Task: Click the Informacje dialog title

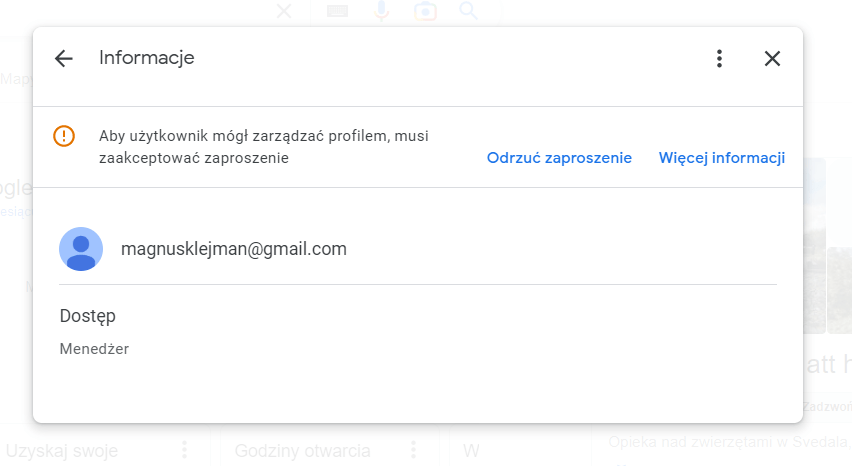Action: pyautogui.click(x=147, y=58)
